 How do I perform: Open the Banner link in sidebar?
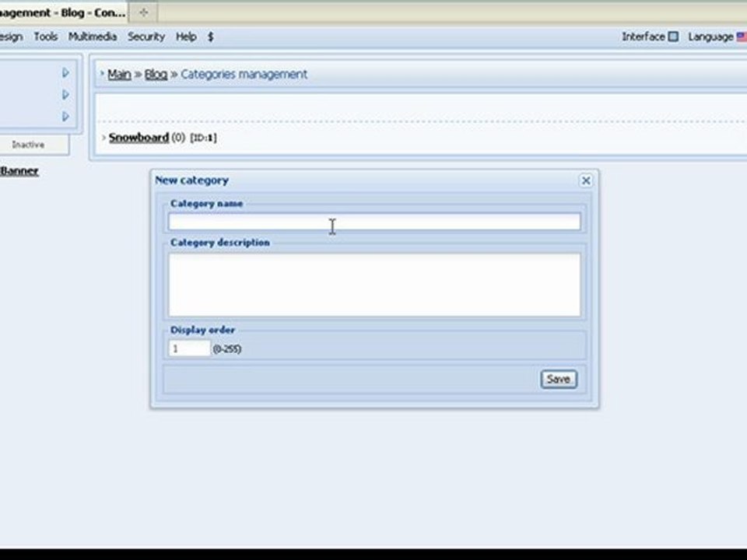pos(19,171)
